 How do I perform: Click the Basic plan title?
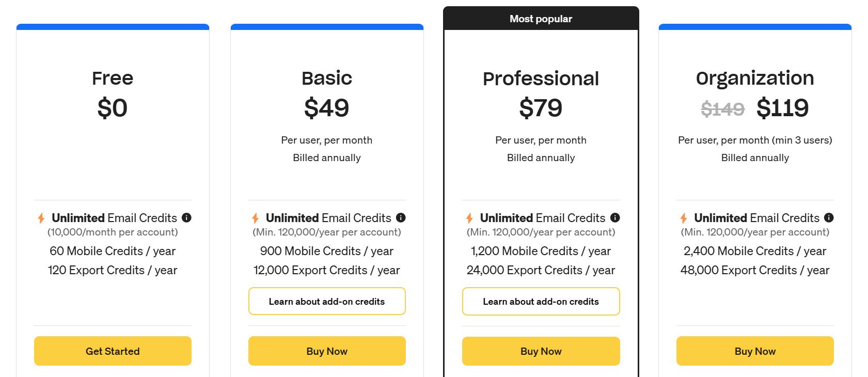point(327,78)
